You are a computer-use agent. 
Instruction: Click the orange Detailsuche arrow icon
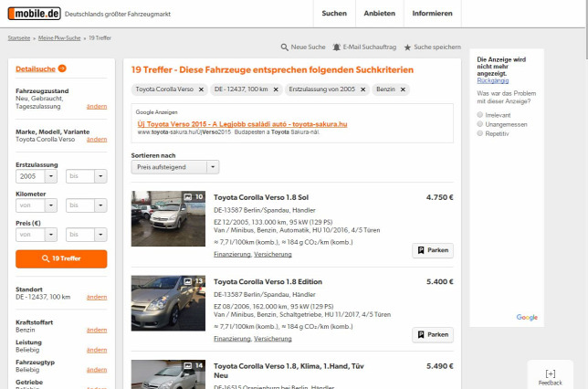[62, 68]
